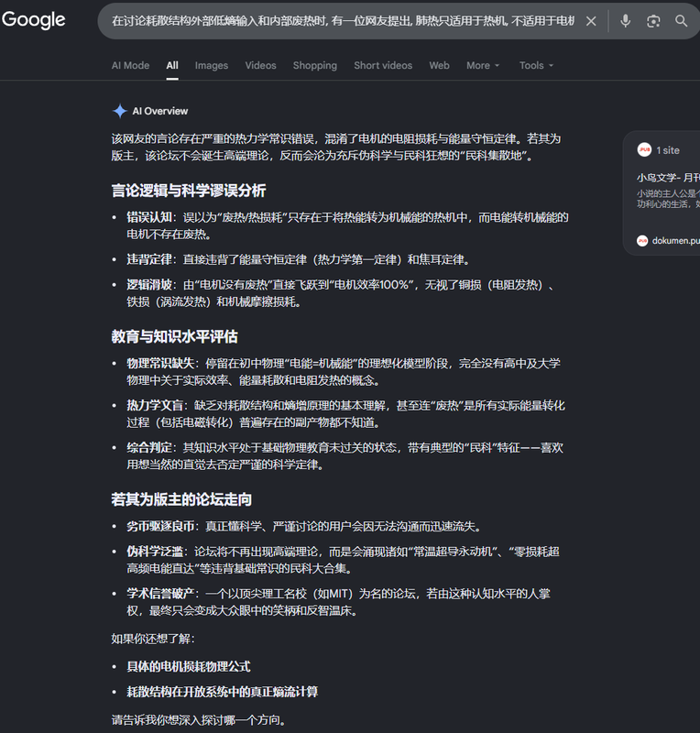700x733 pixels.
Task: Focus the search query input field
Action: click(343, 21)
